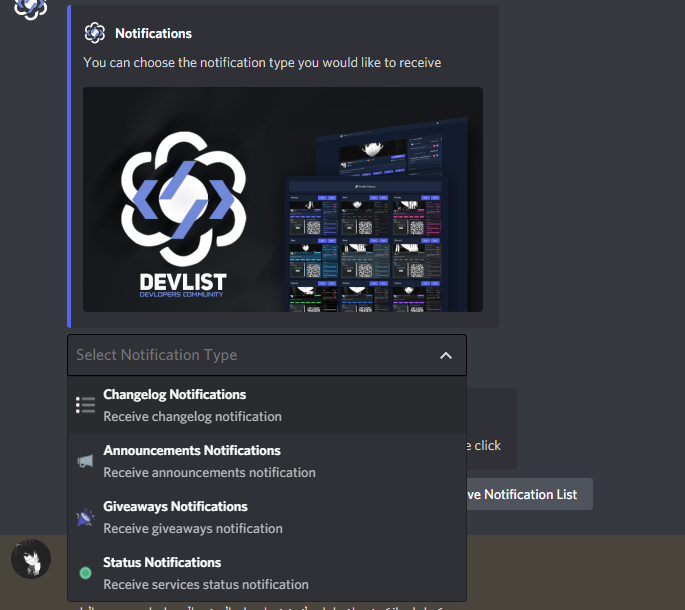Click 'You can choose the notification type' text
685x610 pixels.
pos(262,62)
